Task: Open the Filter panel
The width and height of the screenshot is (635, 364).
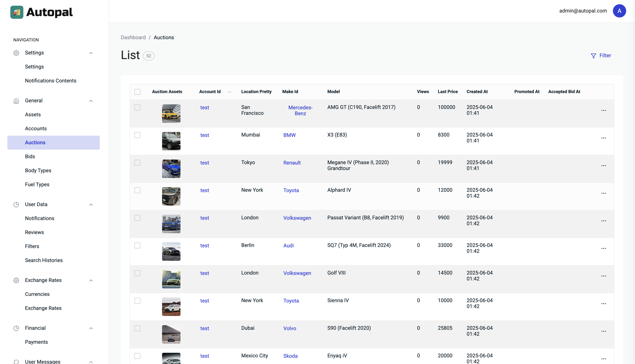Action: [x=601, y=56]
